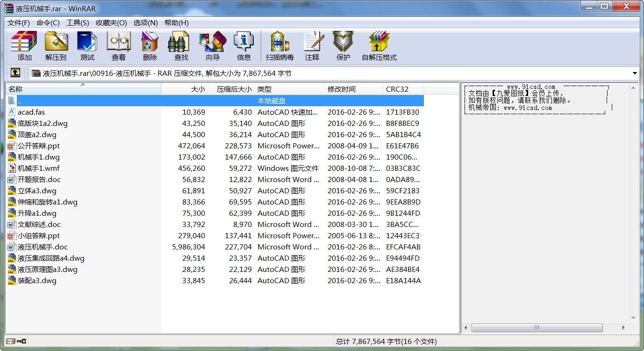Click the 扫描病毒 (Virus scan) icon
The image size is (644, 351).
(x=280, y=46)
